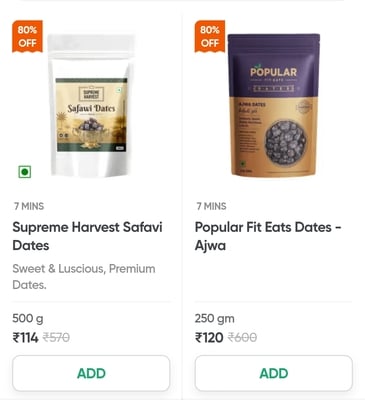
Task: Select the 500 g weight label
Action: 28,319
